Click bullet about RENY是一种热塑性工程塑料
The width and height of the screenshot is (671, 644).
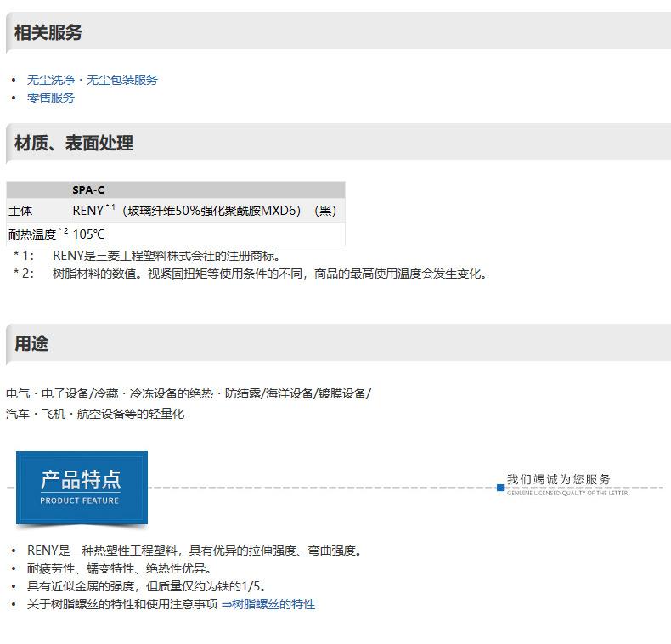(195, 551)
